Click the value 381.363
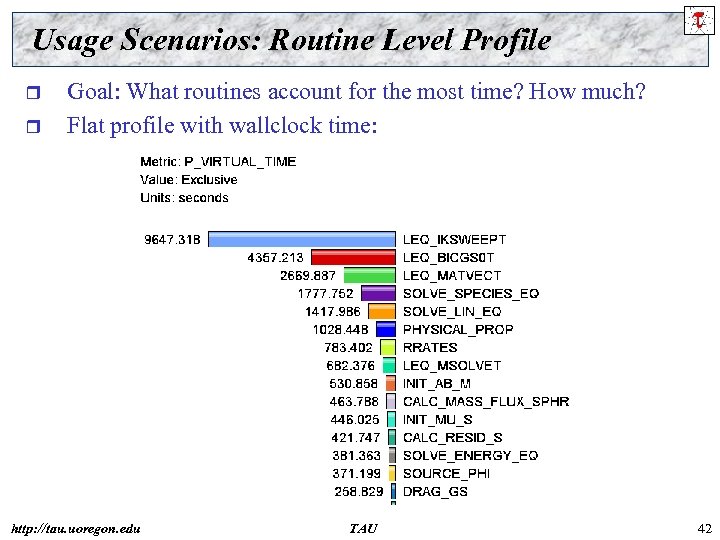This screenshot has width=720, height=540. click(x=356, y=456)
